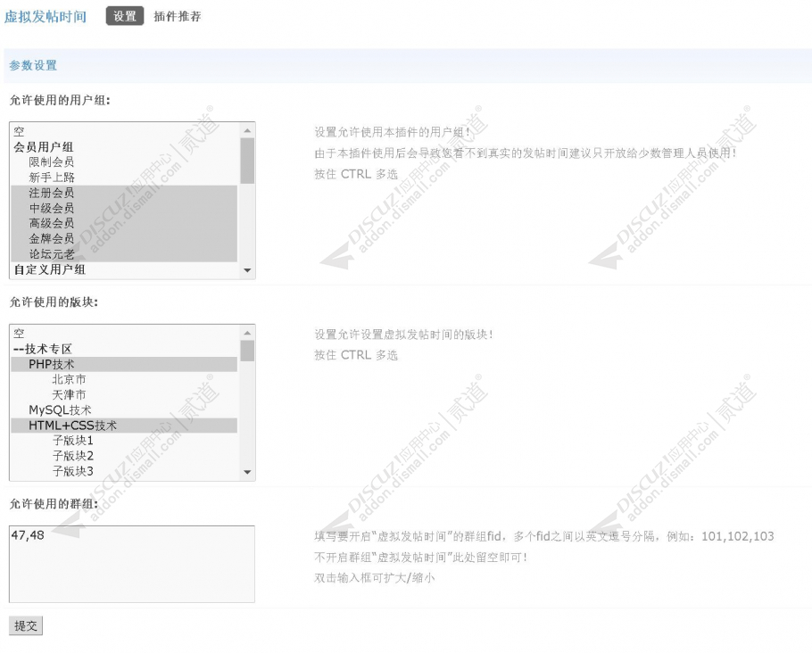
Task: Select 空 in the user group list
Action: click(124, 131)
